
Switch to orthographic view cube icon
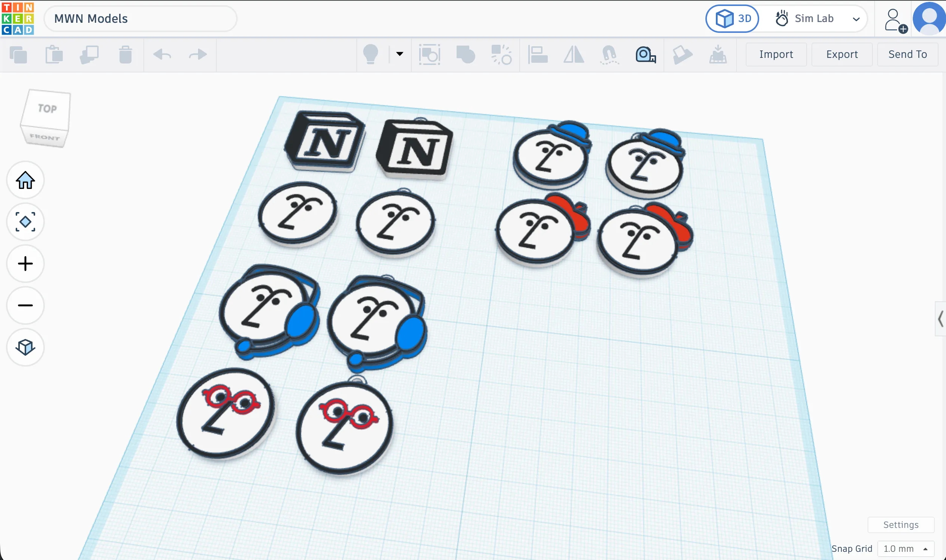tap(25, 347)
